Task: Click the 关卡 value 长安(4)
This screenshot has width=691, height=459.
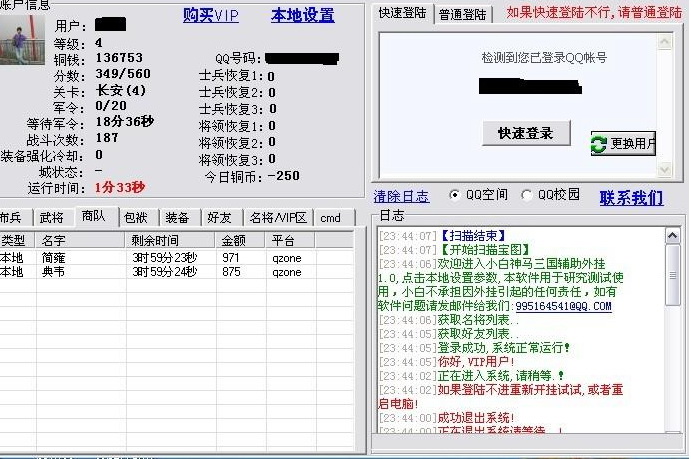Action: [x=121, y=90]
